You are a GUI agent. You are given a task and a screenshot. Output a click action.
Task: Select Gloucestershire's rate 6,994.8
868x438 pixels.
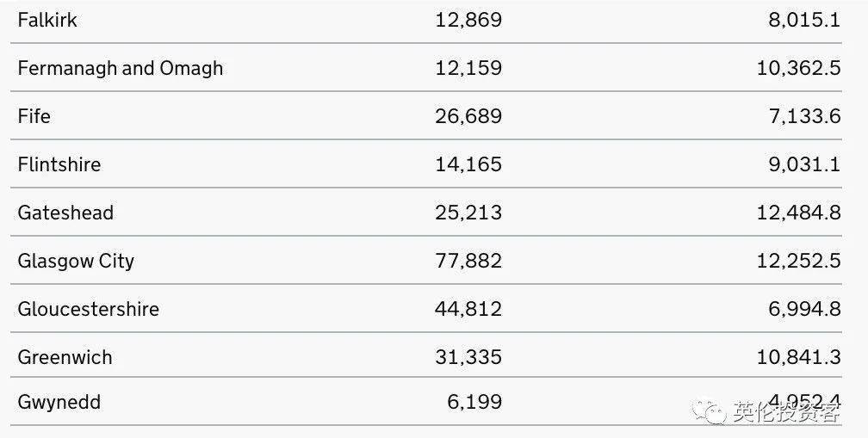tap(804, 309)
